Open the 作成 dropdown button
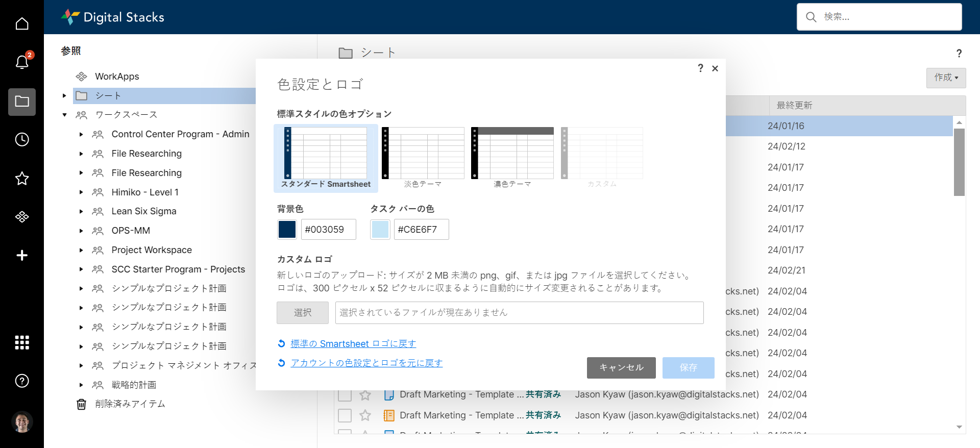 pos(946,78)
